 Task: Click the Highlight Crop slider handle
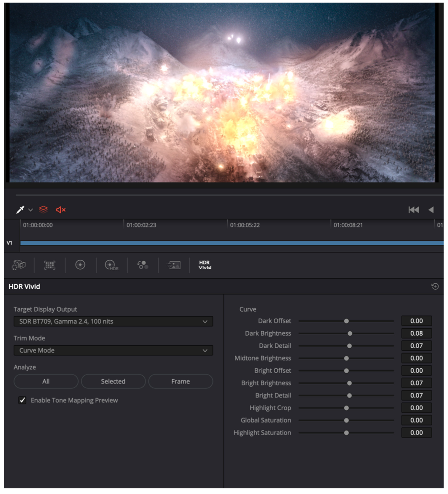[347, 408]
